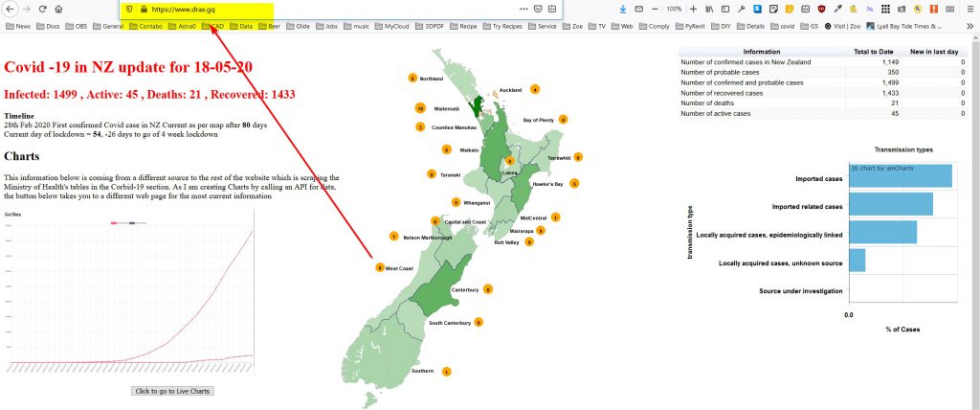Open Lyall Bay Tide Times bookmark

pyautogui.click(x=906, y=26)
